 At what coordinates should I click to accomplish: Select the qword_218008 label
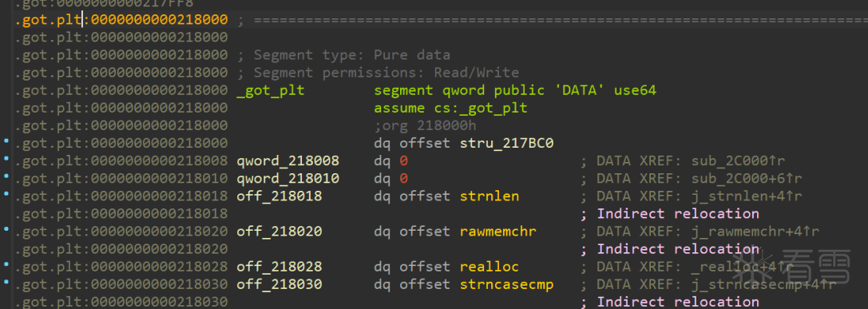(287, 161)
